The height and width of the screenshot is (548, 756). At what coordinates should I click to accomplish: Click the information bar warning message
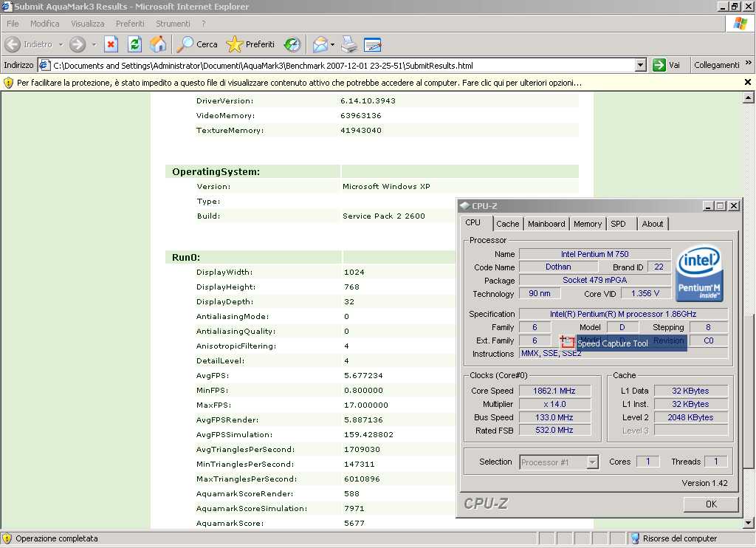point(299,83)
